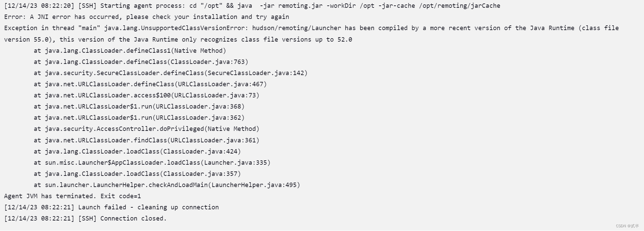Select the JNI error message line
This screenshot has width=644, height=231.
147,17
